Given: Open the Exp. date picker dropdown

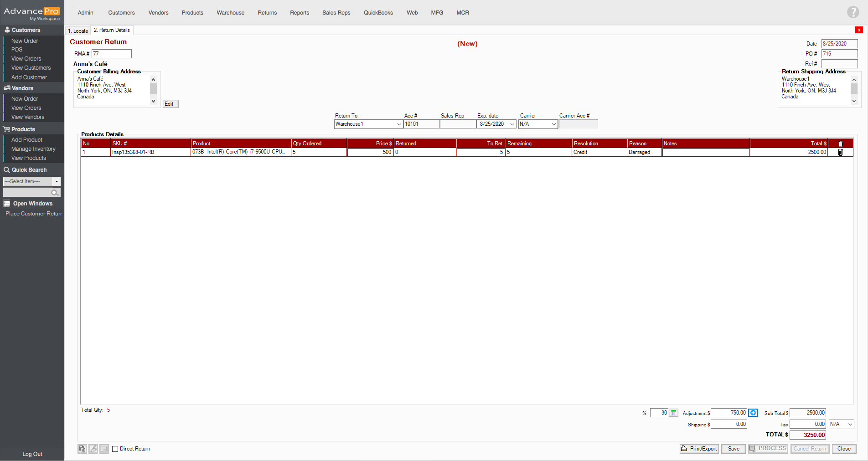Looking at the screenshot, I should [512, 124].
